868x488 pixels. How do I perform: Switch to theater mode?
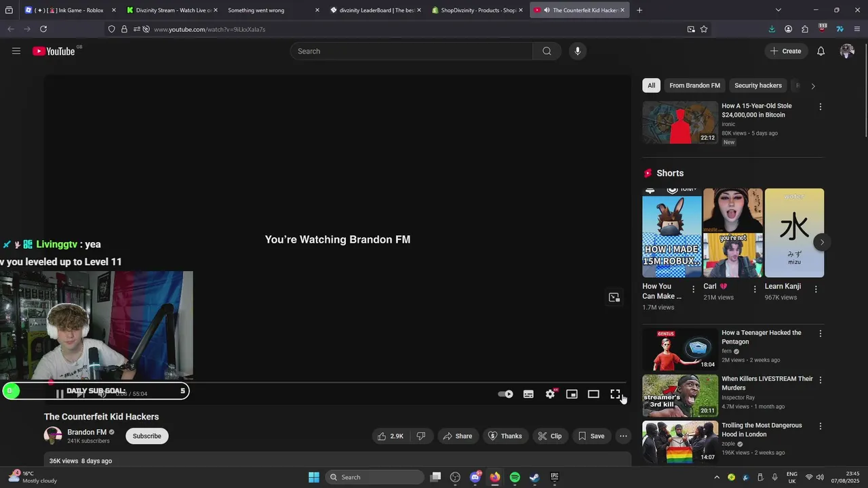(x=593, y=394)
